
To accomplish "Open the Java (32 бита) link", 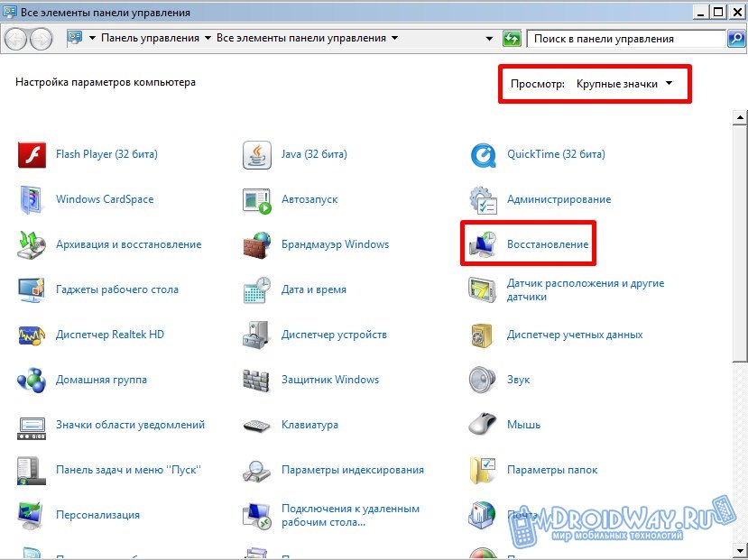I will (314, 154).
